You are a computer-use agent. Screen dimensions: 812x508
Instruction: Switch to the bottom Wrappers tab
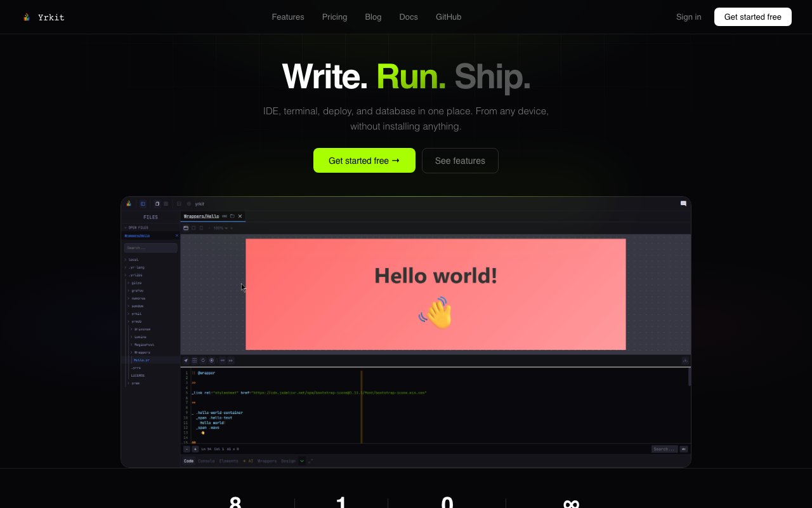[267, 461]
